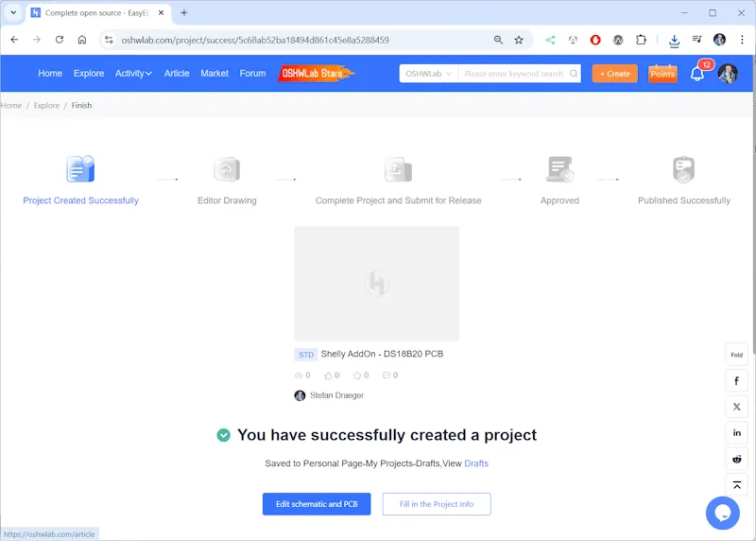This screenshot has width=756, height=541.
Task: Open the OSHWLab search scope dropdown
Action: (x=428, y=74)
